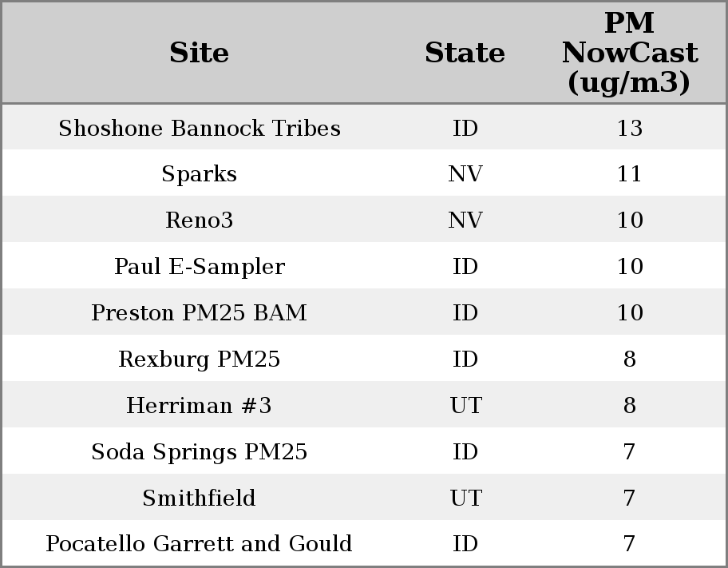Select the Reno3 site row

tap(199, 220)
